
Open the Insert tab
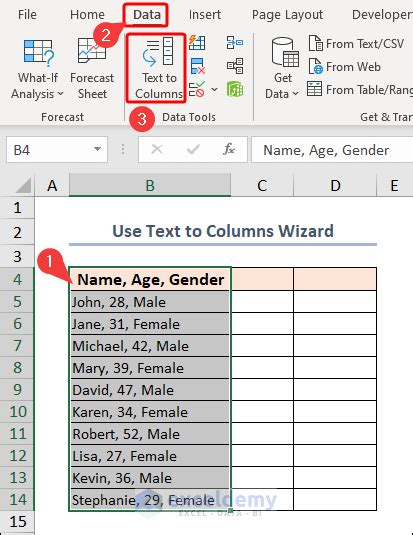pyautogui.click(x=205, y=15)
